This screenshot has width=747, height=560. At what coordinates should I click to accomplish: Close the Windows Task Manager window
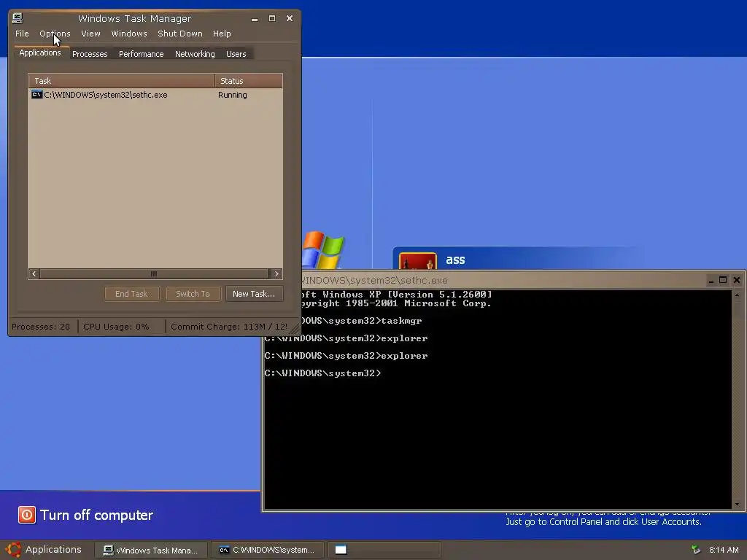(x=289, y=18)
